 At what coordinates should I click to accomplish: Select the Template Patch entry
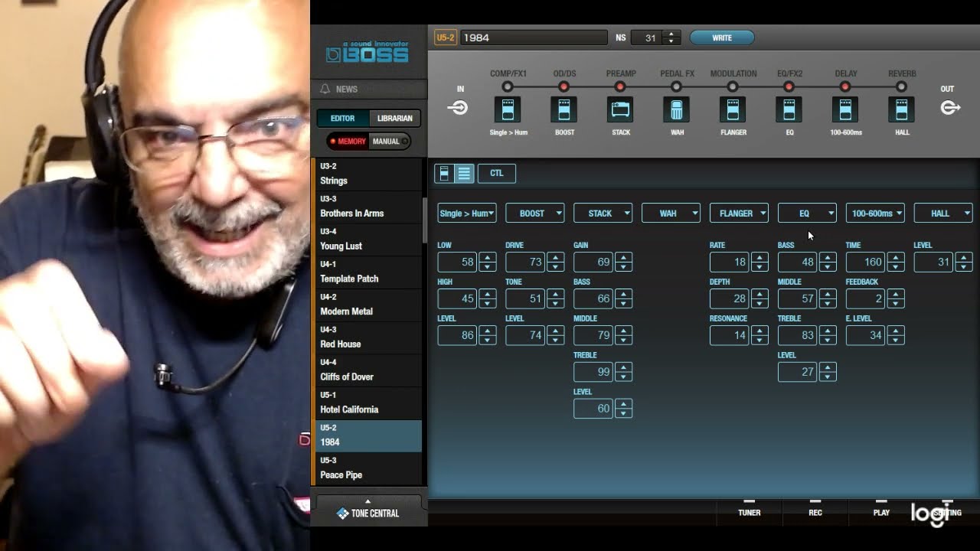pyautogui.click(x=368, y=272)
